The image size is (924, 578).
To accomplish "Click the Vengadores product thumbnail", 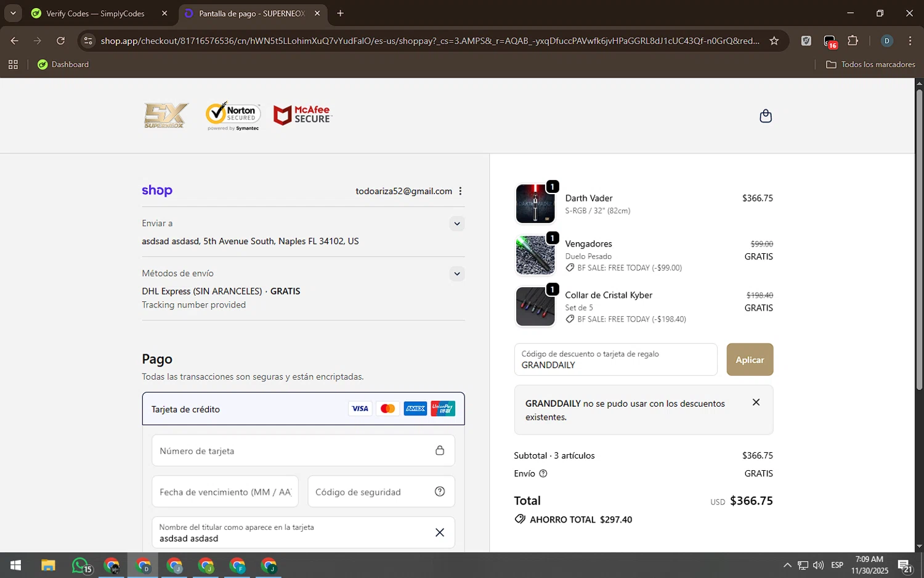I will tap(535, 254).
